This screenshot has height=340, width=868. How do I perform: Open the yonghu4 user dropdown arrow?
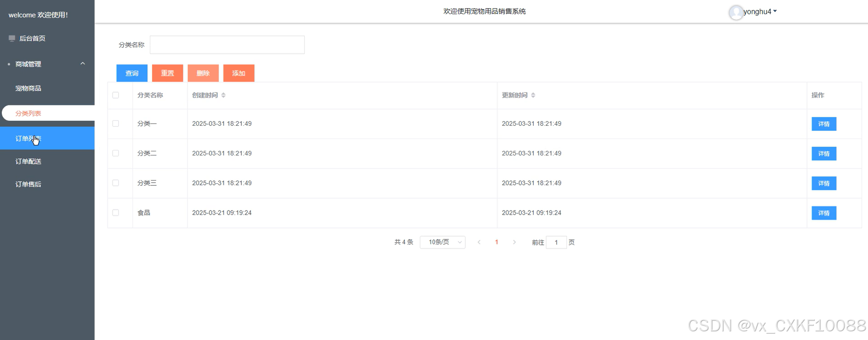coord(775,11)
